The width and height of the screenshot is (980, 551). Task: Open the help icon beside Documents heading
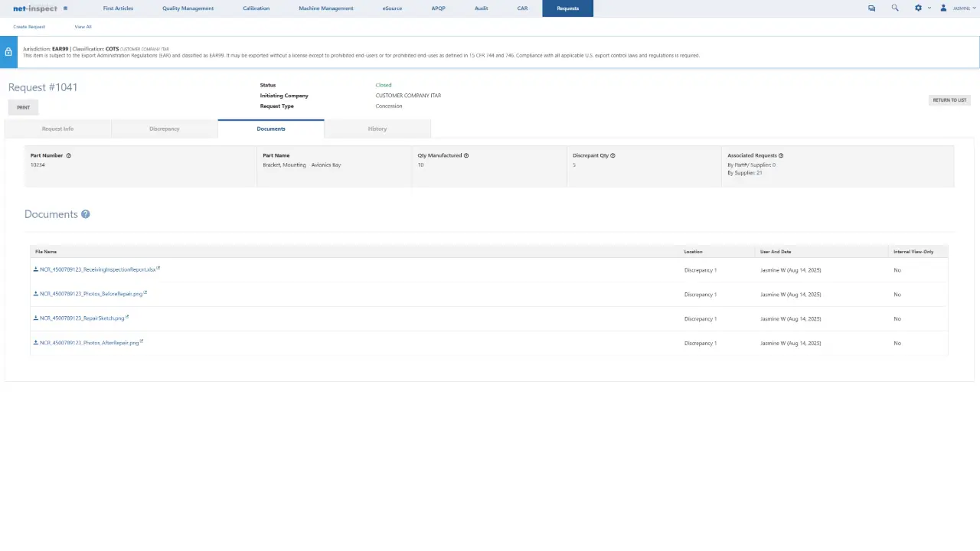(85, 214)
